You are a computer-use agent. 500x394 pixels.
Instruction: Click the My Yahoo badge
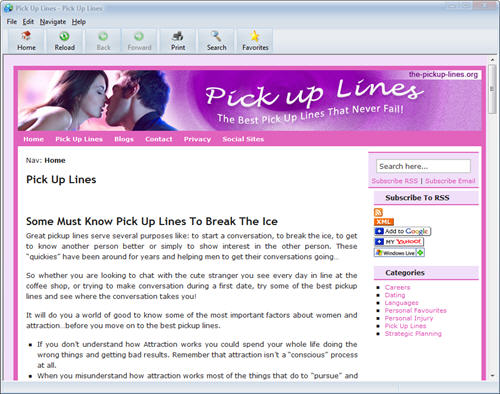coord(399,242)
